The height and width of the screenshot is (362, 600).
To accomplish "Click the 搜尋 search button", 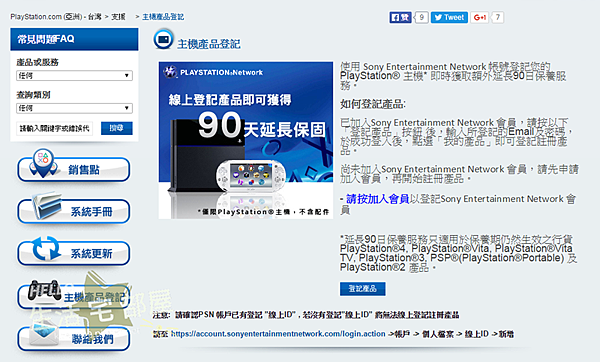I will click(x=117, y=128).
